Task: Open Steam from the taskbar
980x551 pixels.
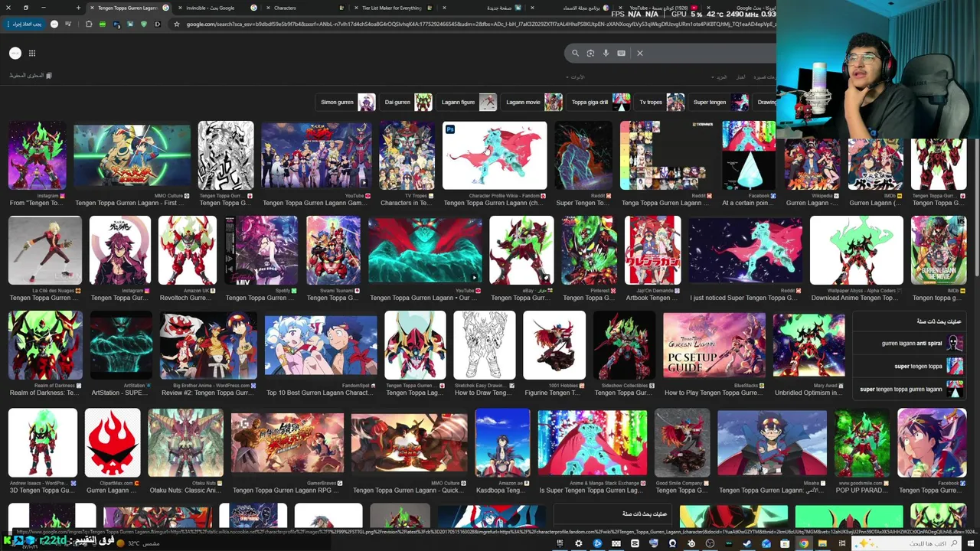Action: click(x=747, y=543)
